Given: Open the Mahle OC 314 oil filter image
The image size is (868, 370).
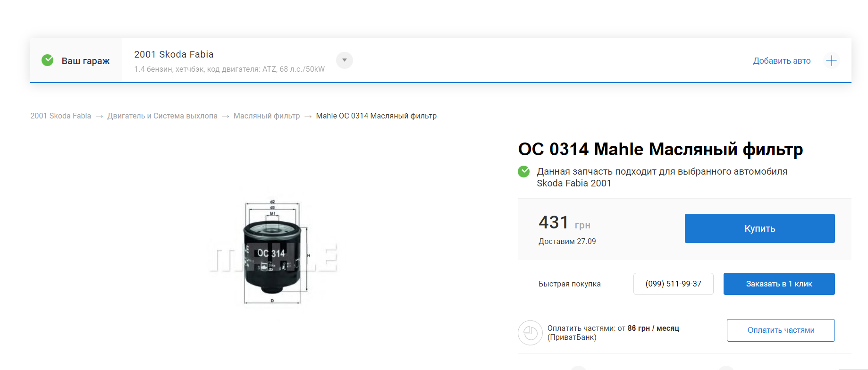Looking at the screenshot, I should click(x=274, y=252).
